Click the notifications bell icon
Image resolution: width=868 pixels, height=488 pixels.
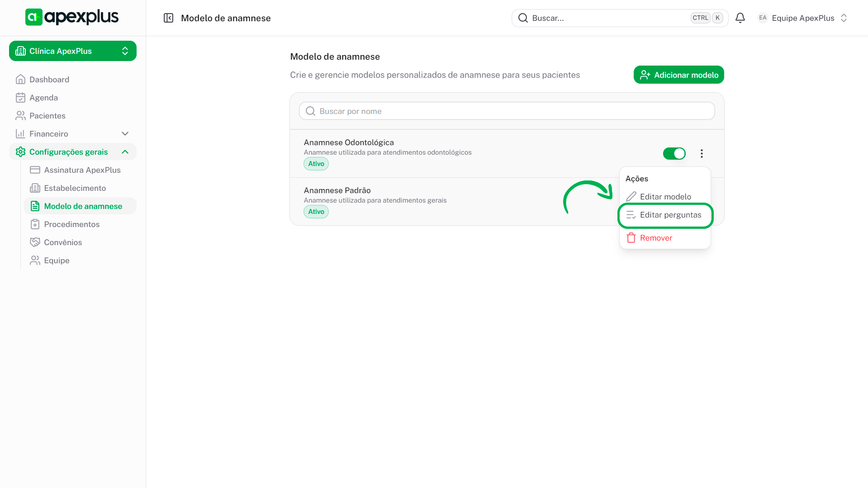tap(740, 18)
